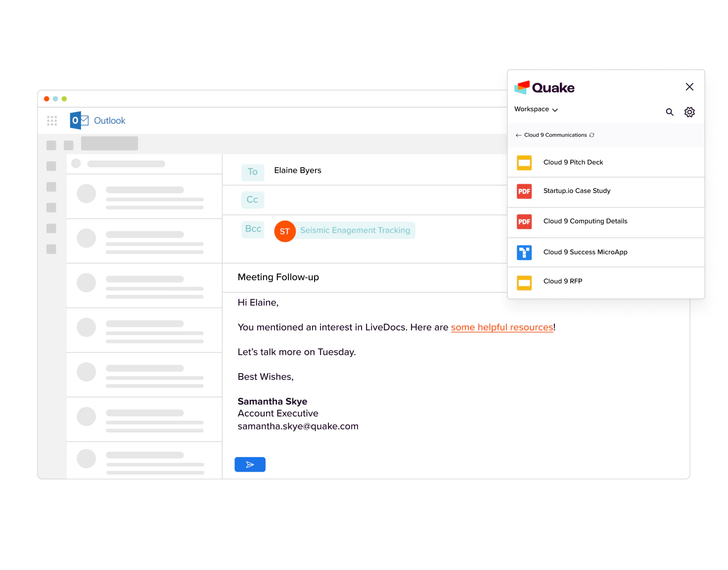The height and width of the screenshot is (570, 728).
Task: Open Quake settings gear
Action: point(689,112)
